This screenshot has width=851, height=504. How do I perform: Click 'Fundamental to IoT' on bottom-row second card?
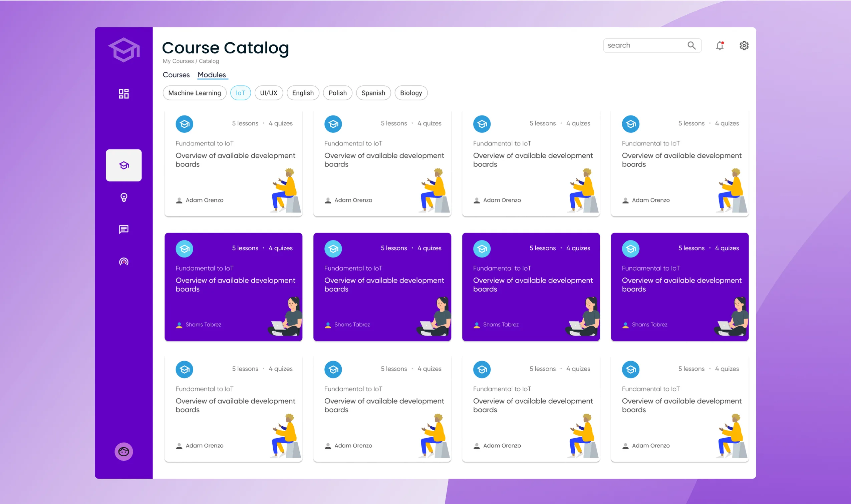[x=353, y=389]
